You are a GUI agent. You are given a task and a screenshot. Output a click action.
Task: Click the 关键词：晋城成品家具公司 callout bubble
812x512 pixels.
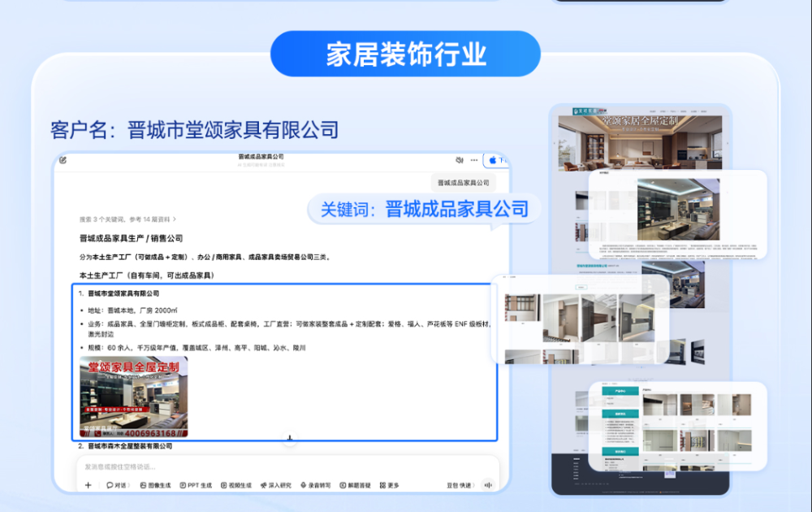tap(425, 210)
